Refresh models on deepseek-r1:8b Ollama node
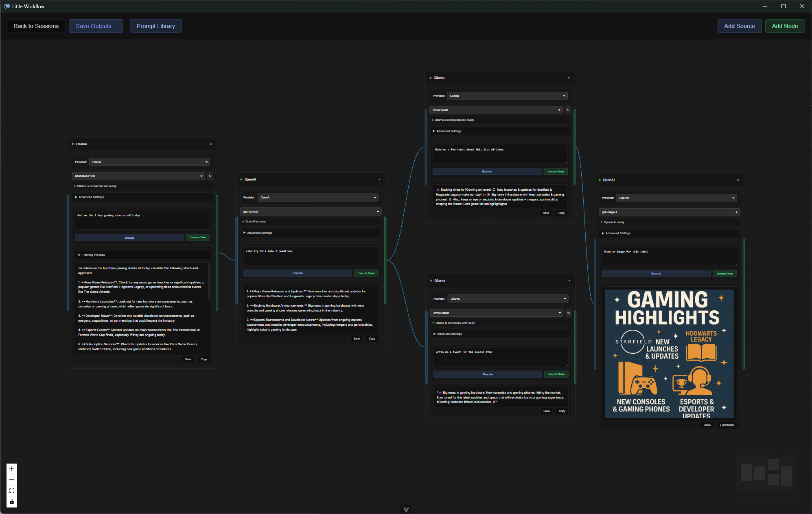 coord(210,176)
